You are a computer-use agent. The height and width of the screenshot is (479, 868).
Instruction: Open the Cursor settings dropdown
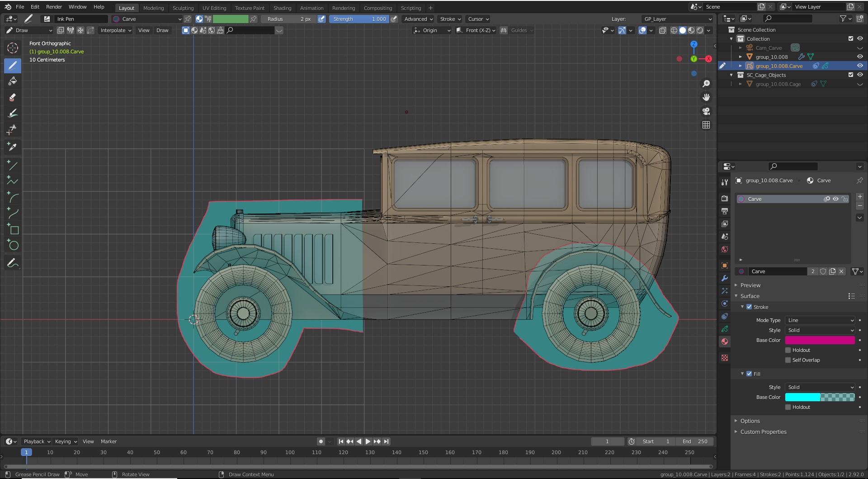pos(478,19)
